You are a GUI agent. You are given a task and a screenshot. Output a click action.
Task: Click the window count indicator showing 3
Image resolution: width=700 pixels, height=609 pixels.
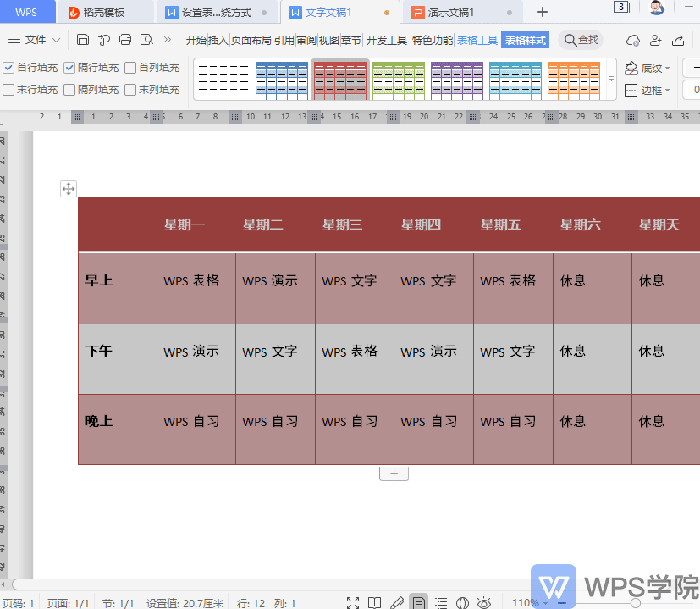[x=622, y=7]
